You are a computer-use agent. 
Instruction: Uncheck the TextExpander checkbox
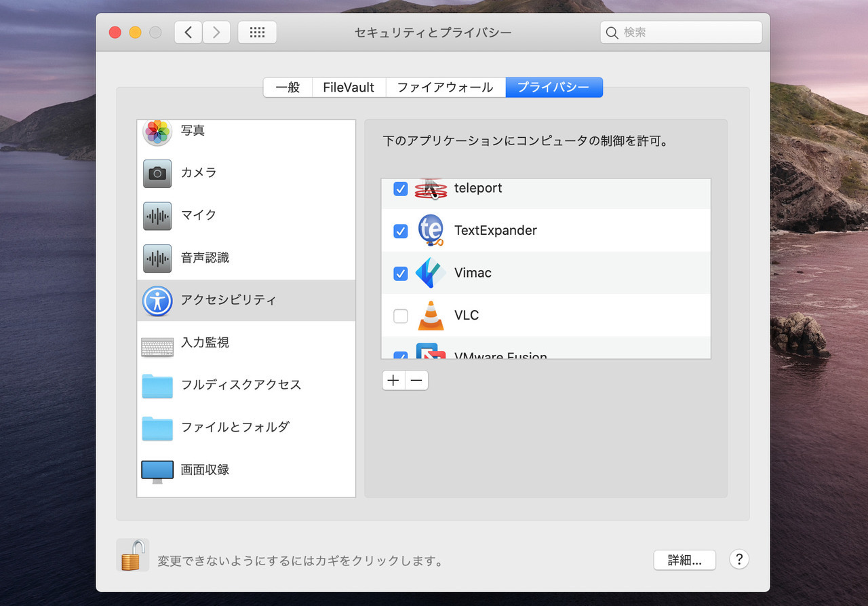tap(401, 231)
